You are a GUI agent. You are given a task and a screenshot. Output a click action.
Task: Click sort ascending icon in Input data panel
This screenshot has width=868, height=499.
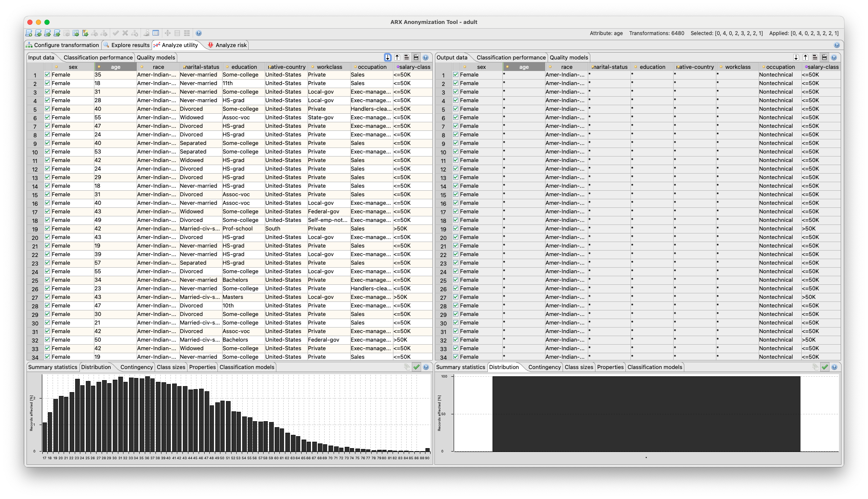tap(388, 57)
